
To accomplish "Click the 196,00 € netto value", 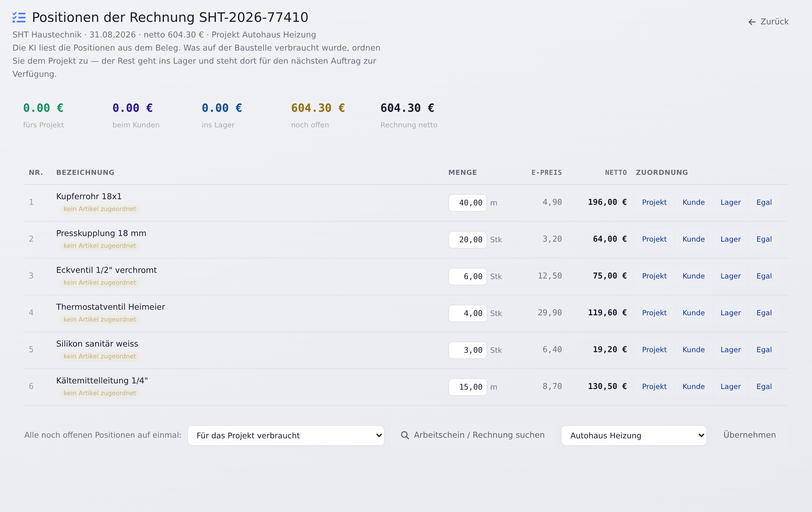I will click(607, 202).
